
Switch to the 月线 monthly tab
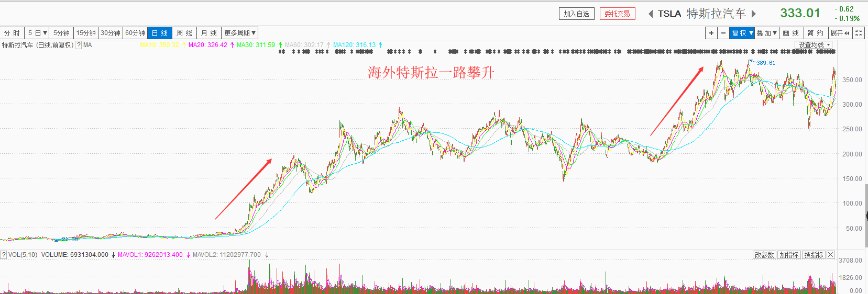point(209,33)
